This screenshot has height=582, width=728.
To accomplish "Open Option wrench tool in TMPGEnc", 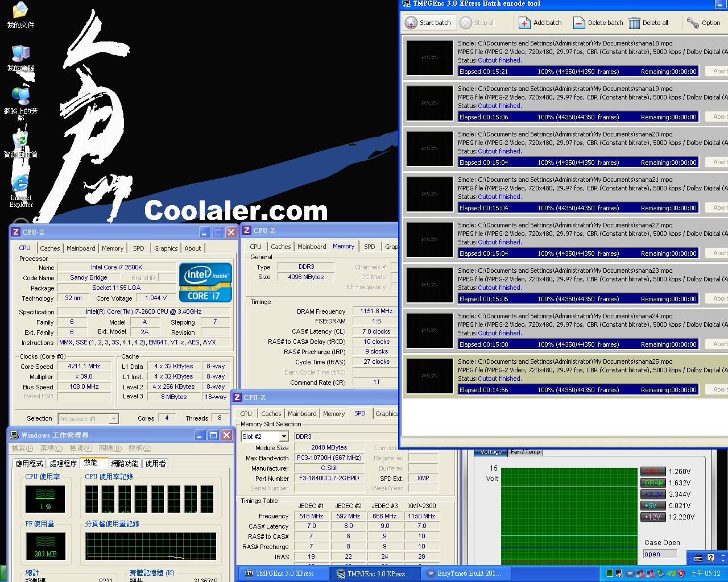I will pos(704,23).
